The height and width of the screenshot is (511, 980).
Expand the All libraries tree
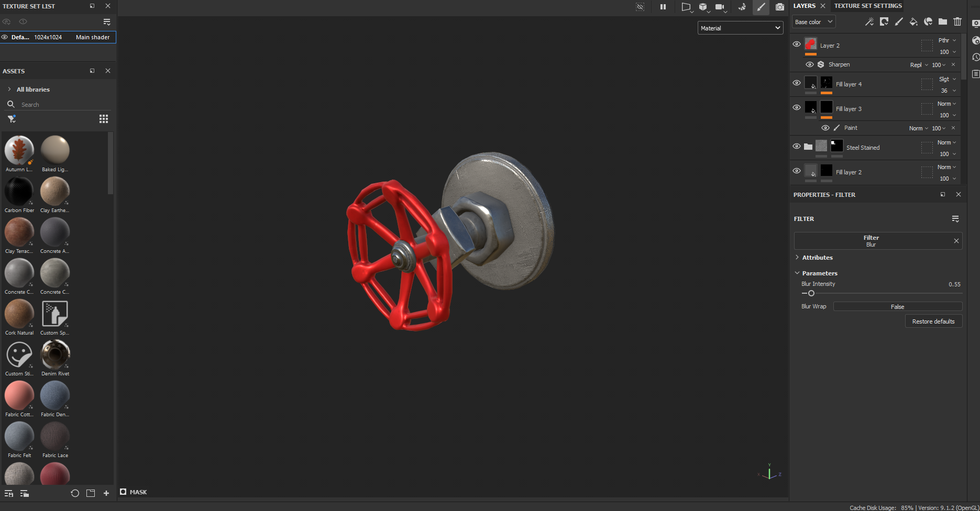[x=9, y=90]
